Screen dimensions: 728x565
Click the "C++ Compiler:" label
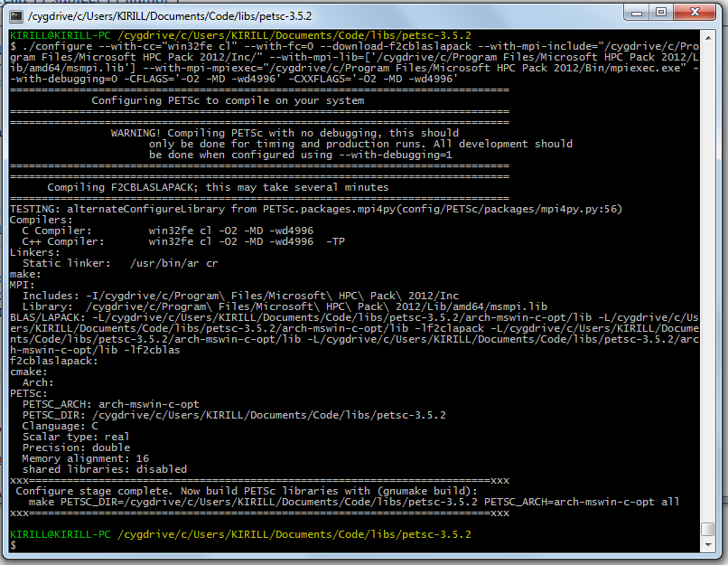pos(63,241)
